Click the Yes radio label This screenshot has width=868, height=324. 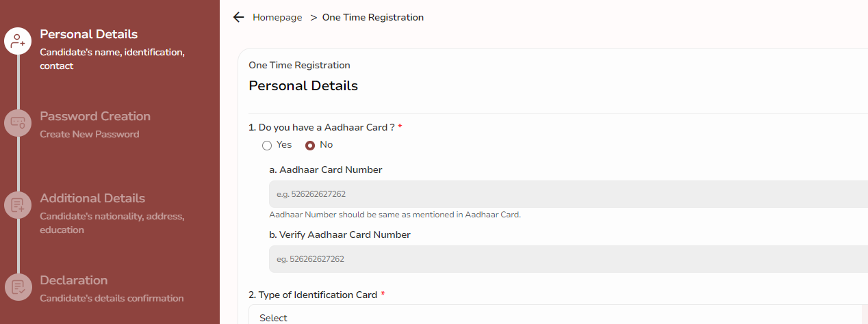coord(284,145)
